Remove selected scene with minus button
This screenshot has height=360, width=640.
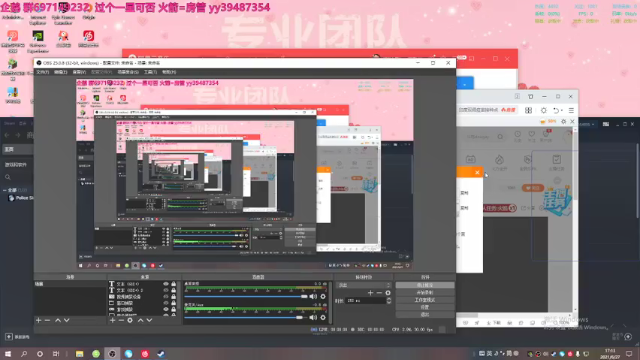[47, 320]
